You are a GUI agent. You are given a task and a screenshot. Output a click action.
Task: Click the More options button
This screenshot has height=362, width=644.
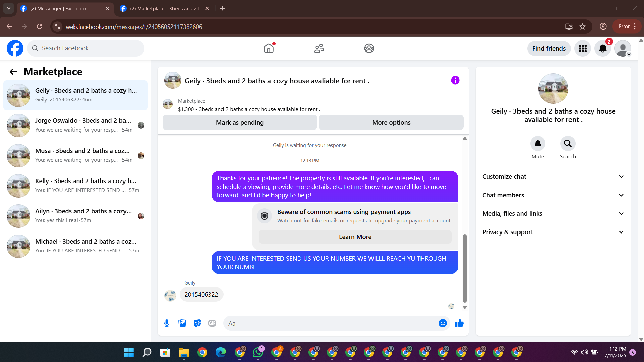(391, 122)
